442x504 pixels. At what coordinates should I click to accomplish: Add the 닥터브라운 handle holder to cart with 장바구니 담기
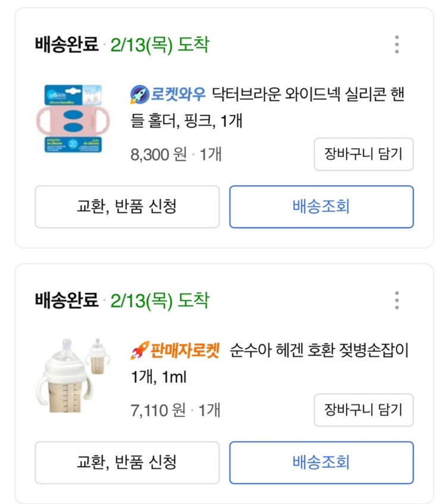[x=363, y=155]
